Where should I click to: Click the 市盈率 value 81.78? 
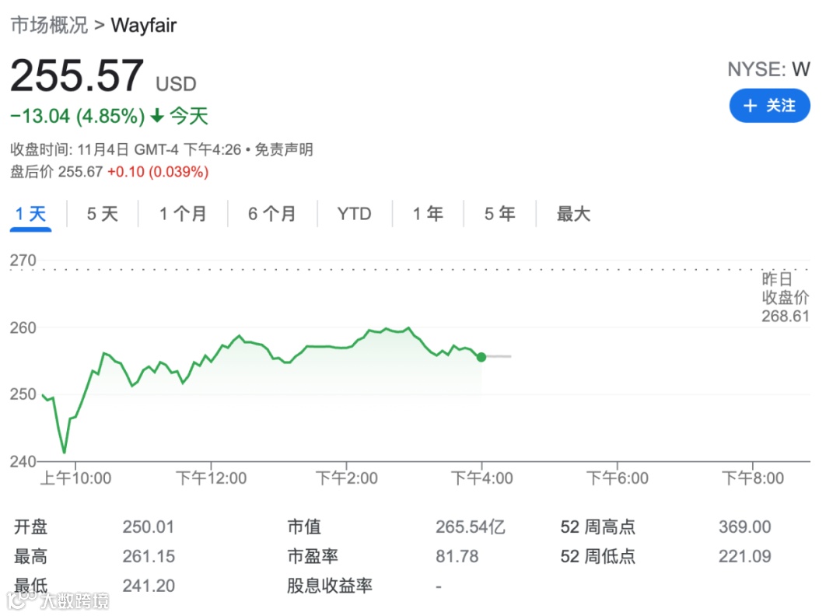(x=457, y=557)
